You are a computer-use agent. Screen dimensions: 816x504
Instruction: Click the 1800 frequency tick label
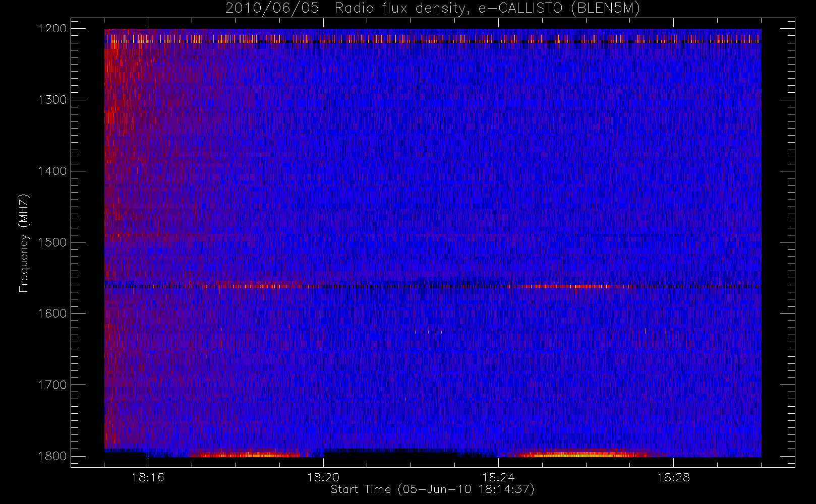(x=52, y=456)
